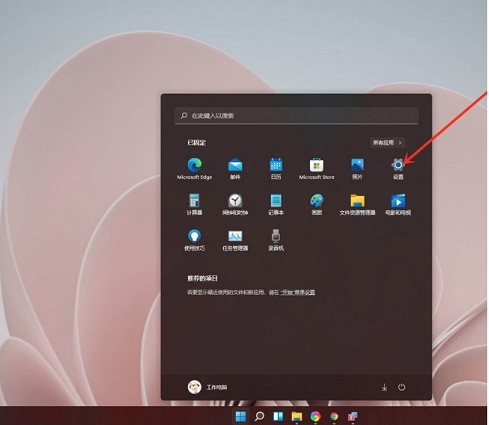Viewport: 489px width, 425px height.
Task: Click the 推荐的项目 recommended heading
Action: tap(202, 278)
